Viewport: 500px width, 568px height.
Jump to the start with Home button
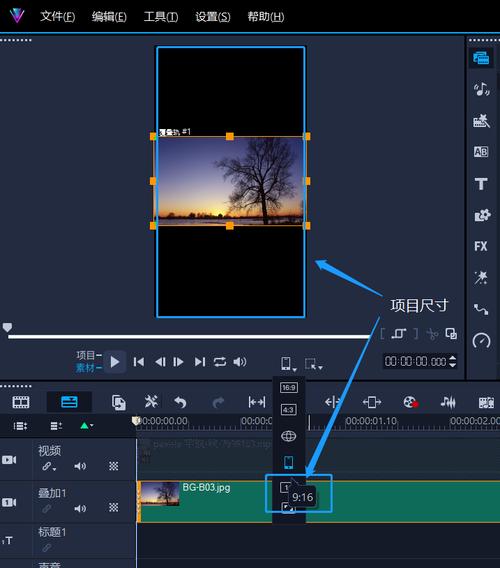tap(138, 362)
